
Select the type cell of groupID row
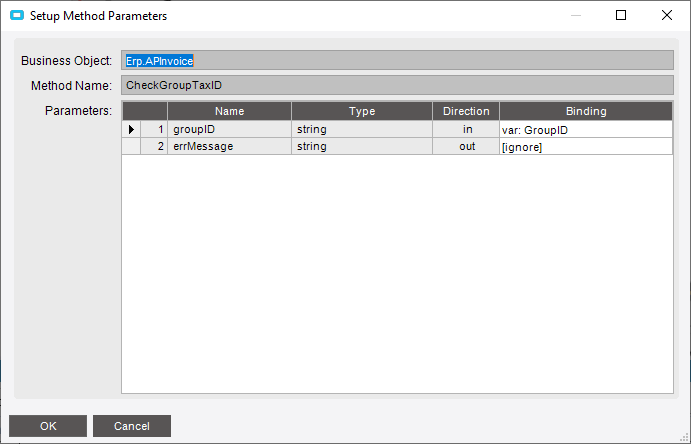click(362, 130)
